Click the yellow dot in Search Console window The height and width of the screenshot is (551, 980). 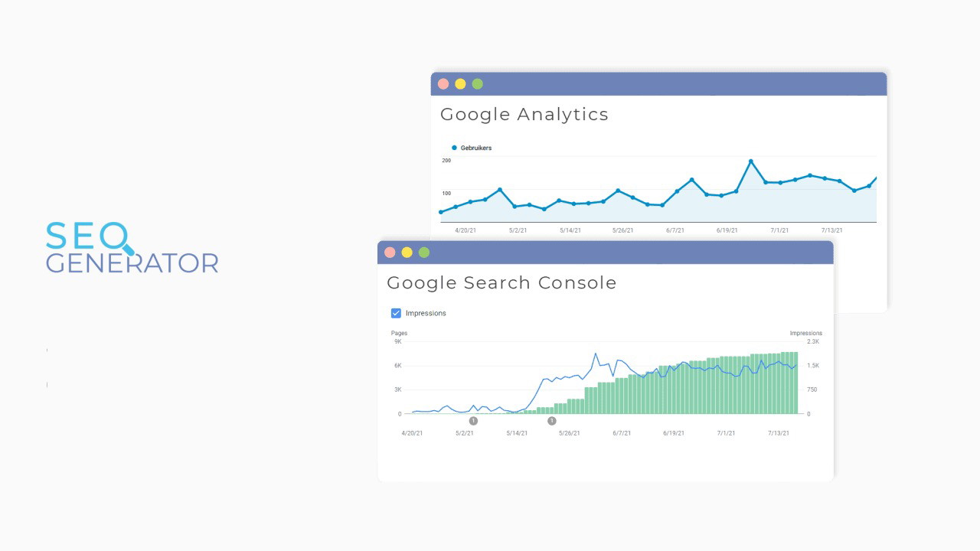click(x=407, y=253)
